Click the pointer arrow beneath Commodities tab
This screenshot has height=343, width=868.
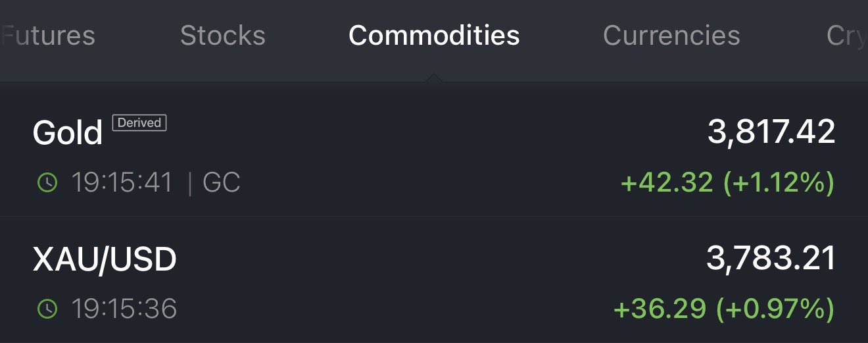pyautogui.click(x=434, y=78)
